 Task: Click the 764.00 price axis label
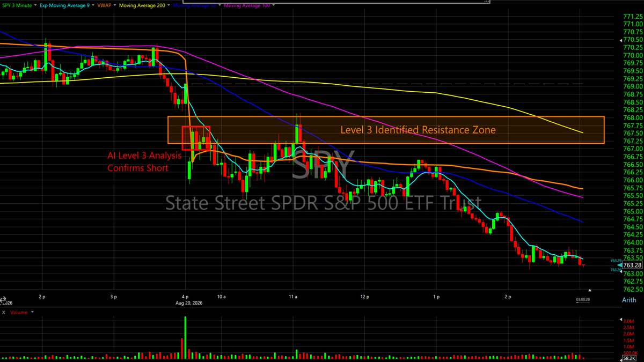[633, 242]
